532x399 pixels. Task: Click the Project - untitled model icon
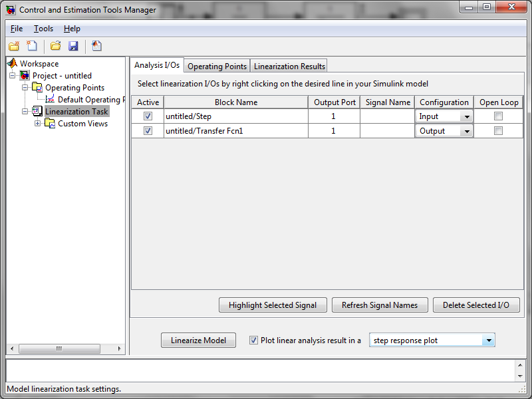coord(25,75)
